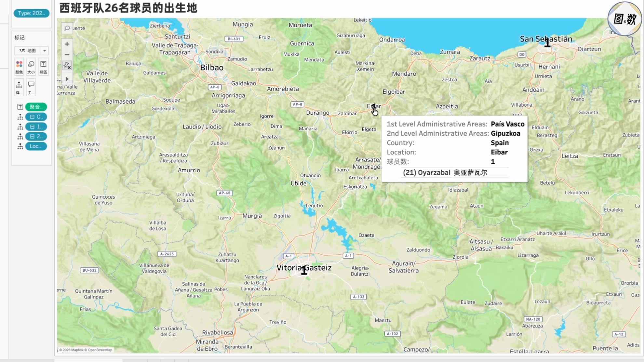This screenshot has height=362, width=644.
Task: Open the map search tool
Action: (x=67, y=28)
